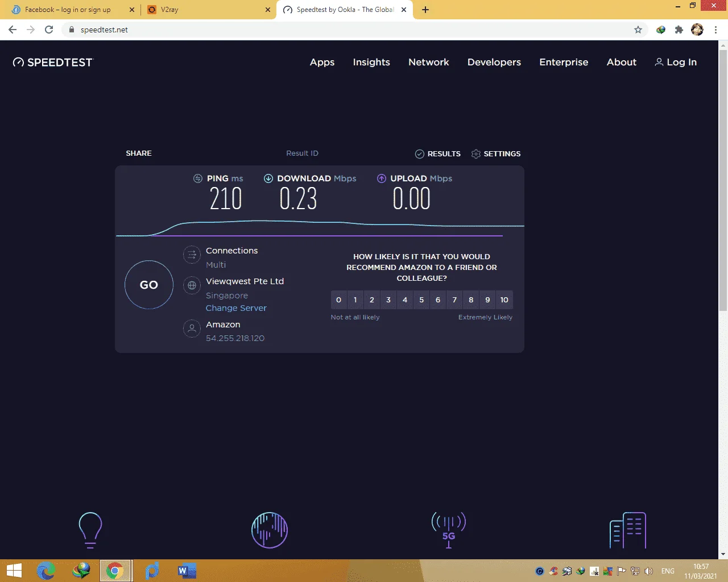
Task: Rate recommendation as 8
Action: [471, 300]
